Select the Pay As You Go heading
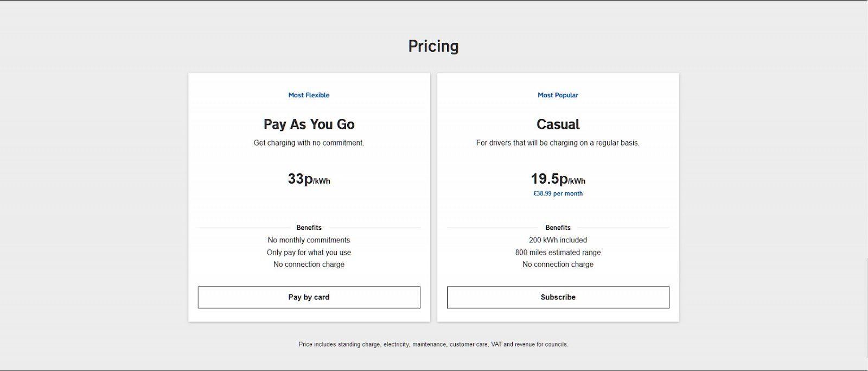The width and height of the screenshot is (868, 371). pyautogui.click(x=309, y=124)
